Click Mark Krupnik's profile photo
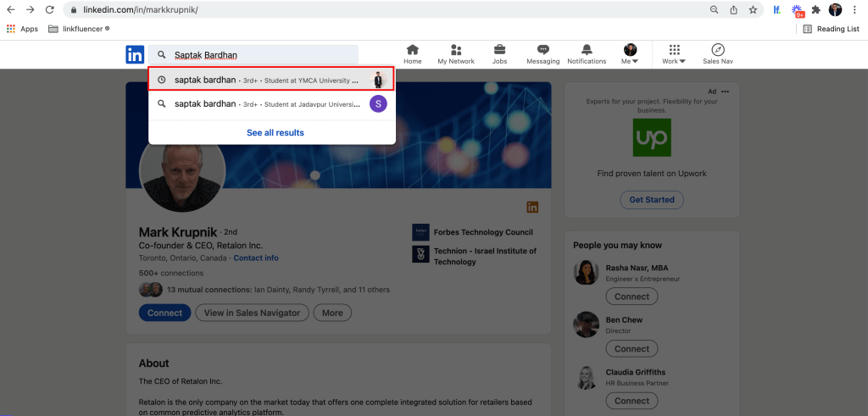Viewport: 868px width, 416px height. pos(182,169)
